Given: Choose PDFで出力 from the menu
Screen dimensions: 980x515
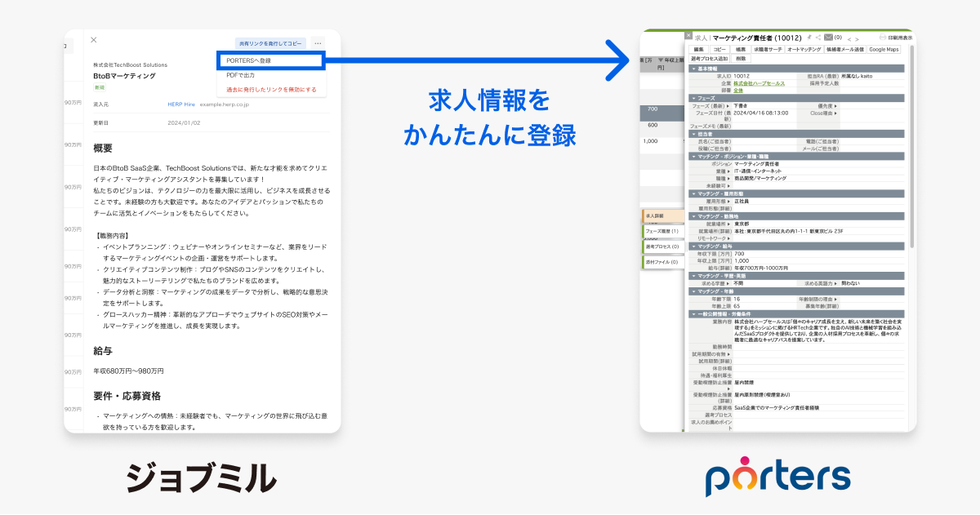Looking at the screenshot, I should coord(271,75).
